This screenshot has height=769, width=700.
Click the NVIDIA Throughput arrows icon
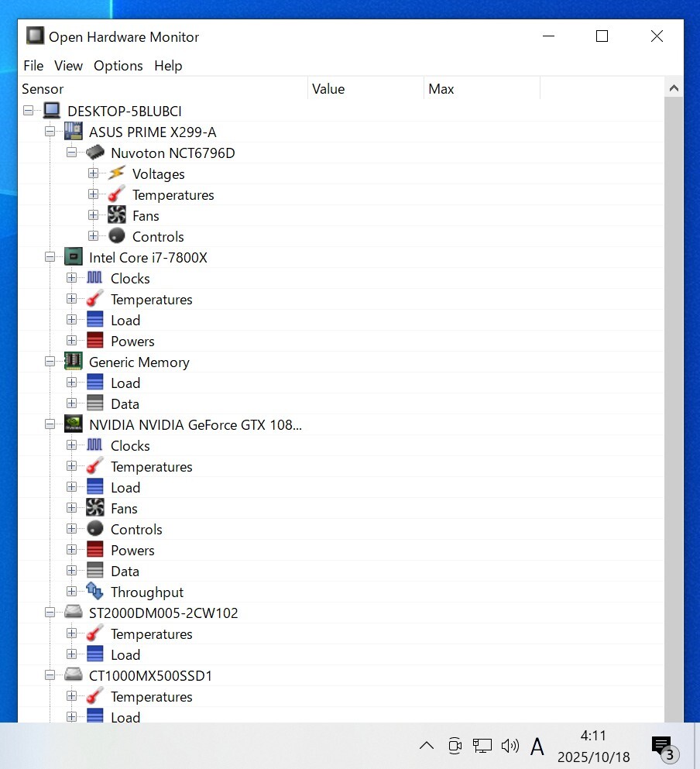pyautogui.click(x=94, y=592)
